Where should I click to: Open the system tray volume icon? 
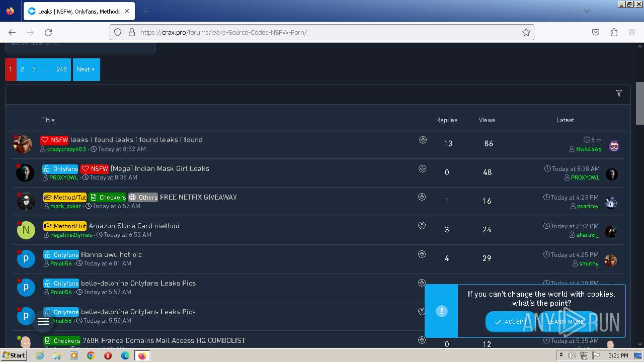pos(572,355)
